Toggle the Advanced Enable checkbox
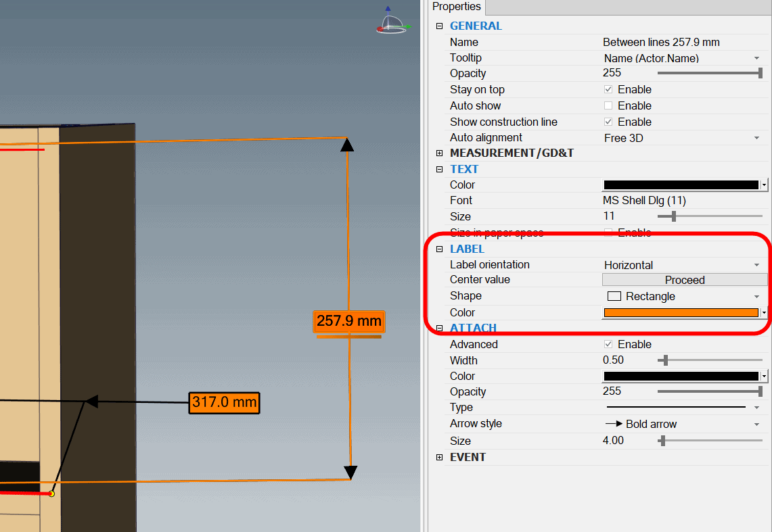Screen dimensions: 772x532 pos(608,344)
